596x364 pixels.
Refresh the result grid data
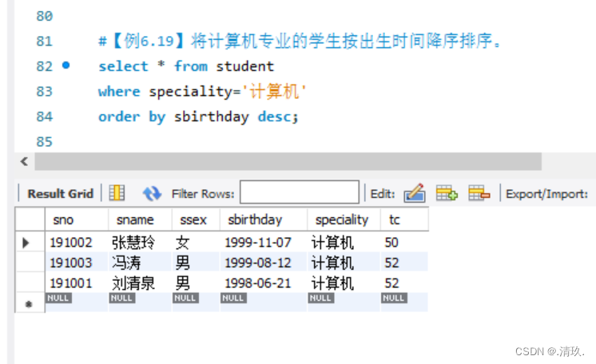click(x=152, y=193)
